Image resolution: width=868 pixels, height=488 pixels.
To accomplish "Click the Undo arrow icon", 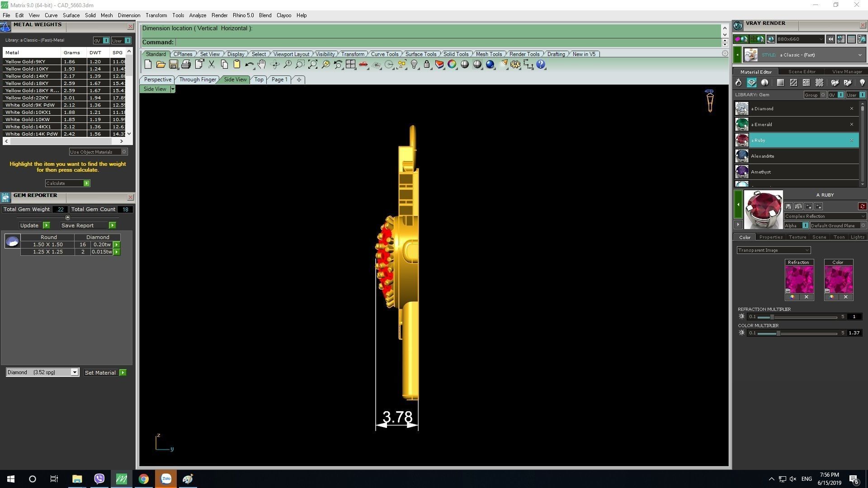I will point(249,65).
